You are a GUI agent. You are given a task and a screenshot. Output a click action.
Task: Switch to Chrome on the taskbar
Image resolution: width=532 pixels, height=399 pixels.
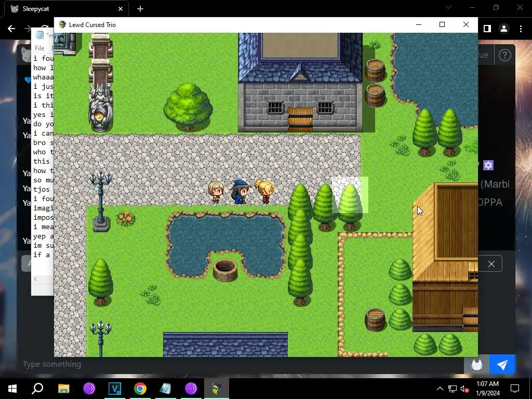coord(140,389)
